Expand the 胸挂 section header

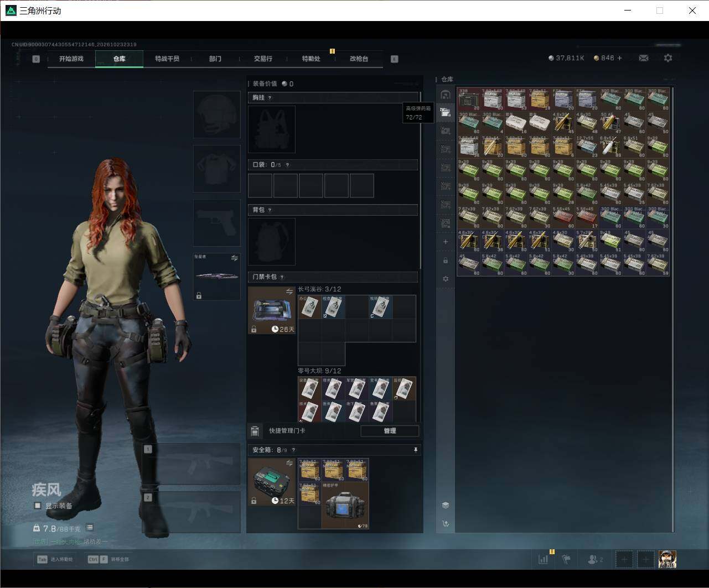[x=333, y=98]
